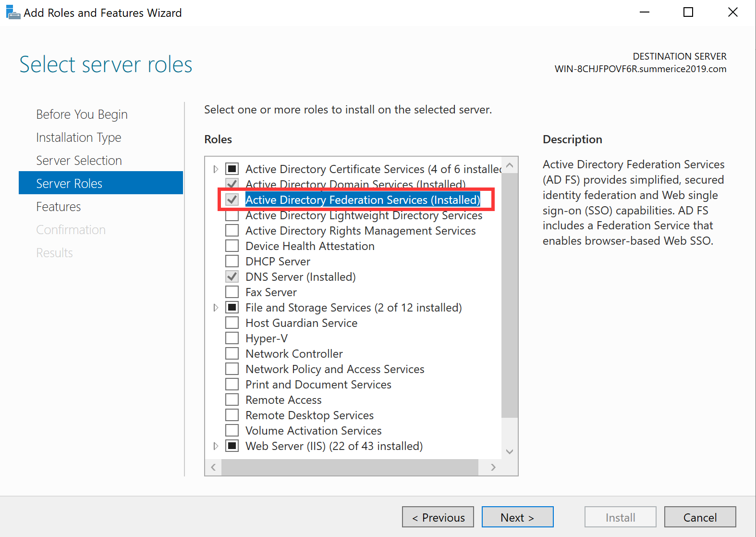Click the vertical scrollbar thumb in roles
The image size is (756, 537).
click(510, 293)
